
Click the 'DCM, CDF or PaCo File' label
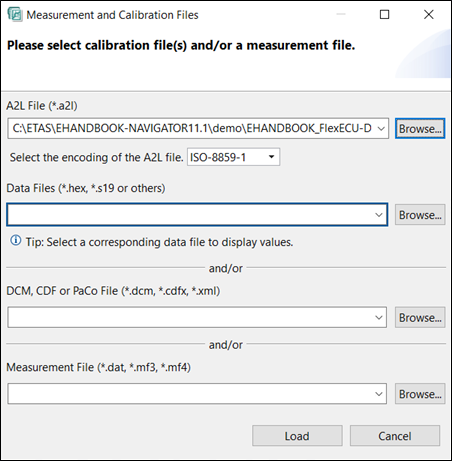tap(113, 291)
